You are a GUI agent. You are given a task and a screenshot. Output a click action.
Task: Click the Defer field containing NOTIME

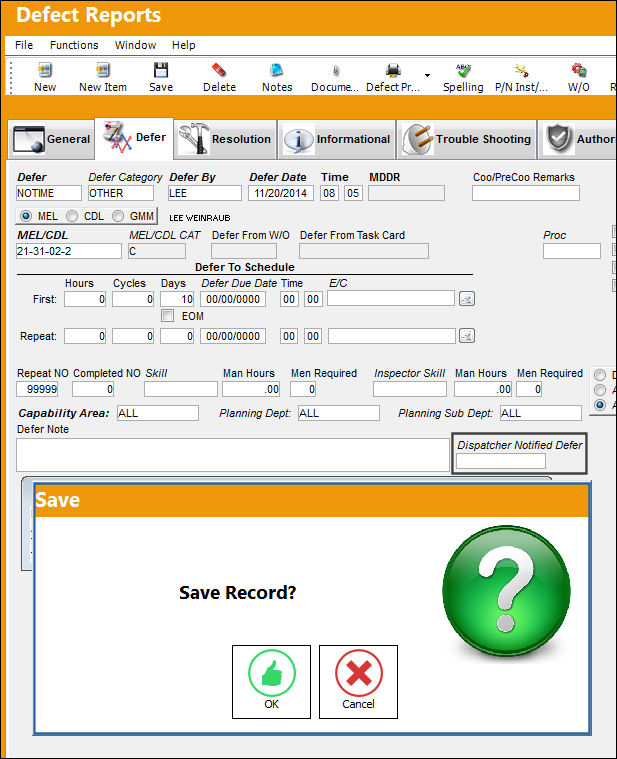tap(49, 193)
